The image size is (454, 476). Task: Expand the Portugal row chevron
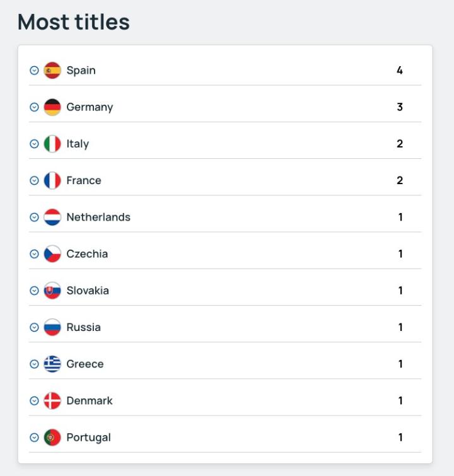[x=35, y=437]
